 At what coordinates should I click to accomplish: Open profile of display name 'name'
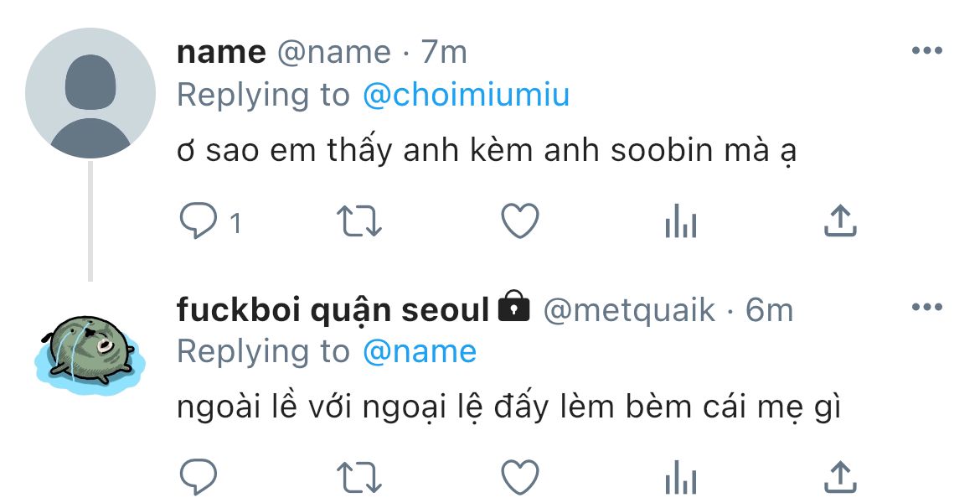click(221, 52)
